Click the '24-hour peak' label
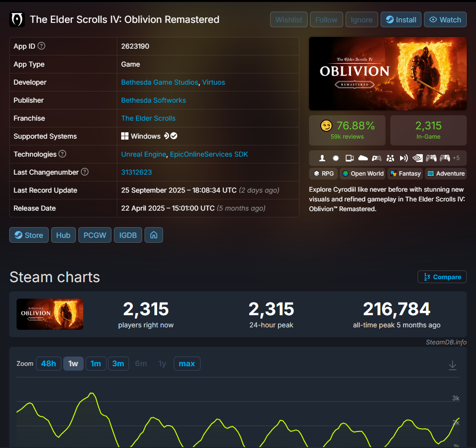The width and height of the screenshot is (476, 448). [271, 325]
